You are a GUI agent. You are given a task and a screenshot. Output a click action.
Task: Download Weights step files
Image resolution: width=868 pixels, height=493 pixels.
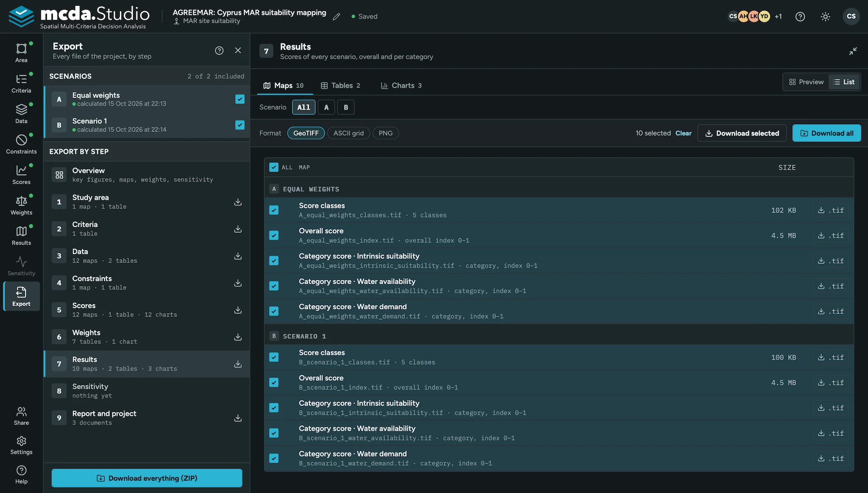click(238, 337)
